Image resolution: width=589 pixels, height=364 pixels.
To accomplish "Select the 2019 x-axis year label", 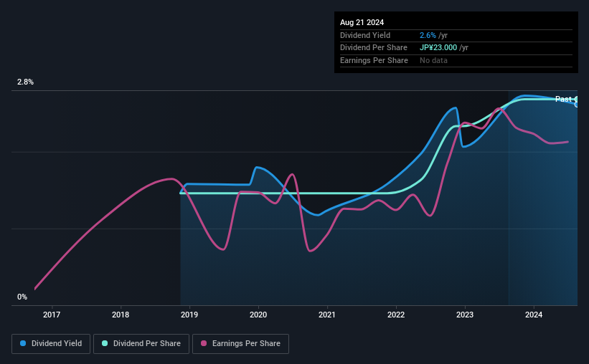I will tap(189, 315).
